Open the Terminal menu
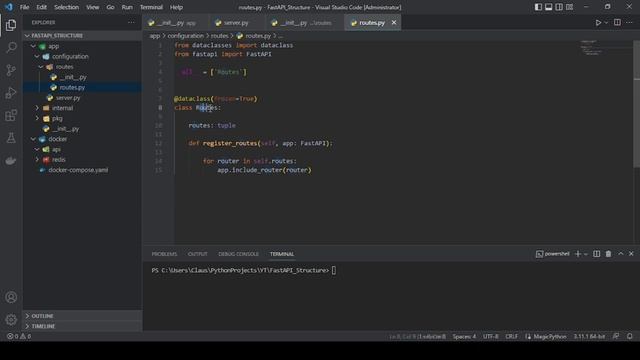 [151, 7]
